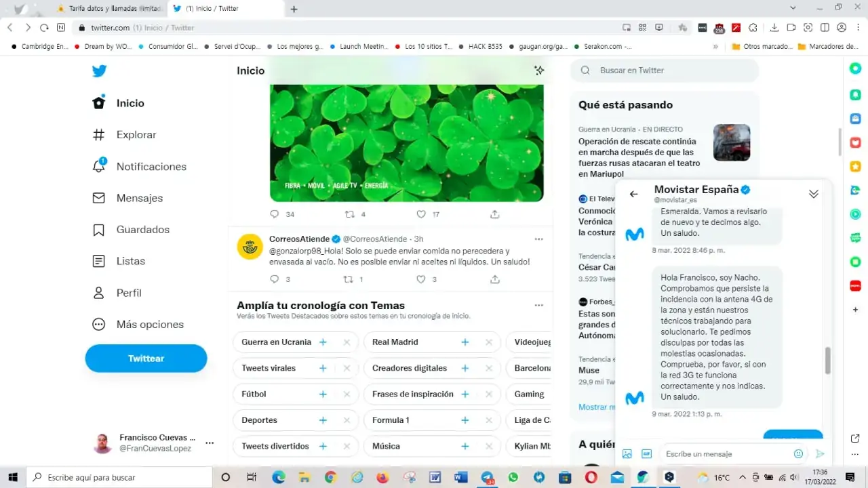Viewport: 868px width, 488px height.
Task: Follow the Guerra en Ucrania topic
Action: click(323, 342)
